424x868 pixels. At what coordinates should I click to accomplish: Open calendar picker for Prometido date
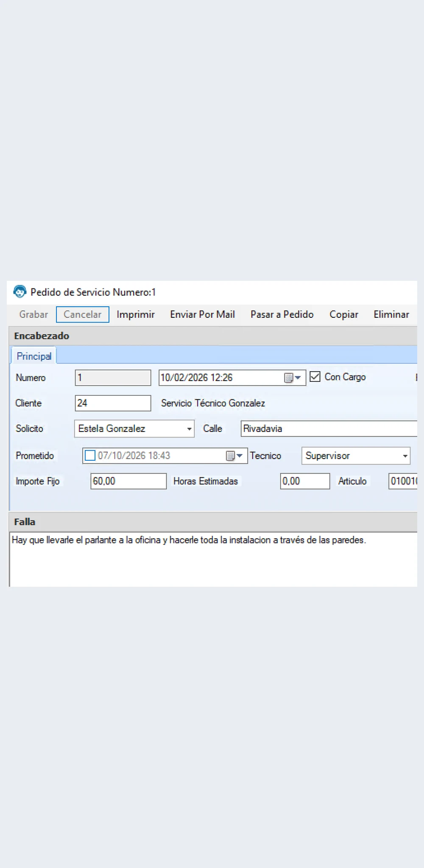click(234, 456)
